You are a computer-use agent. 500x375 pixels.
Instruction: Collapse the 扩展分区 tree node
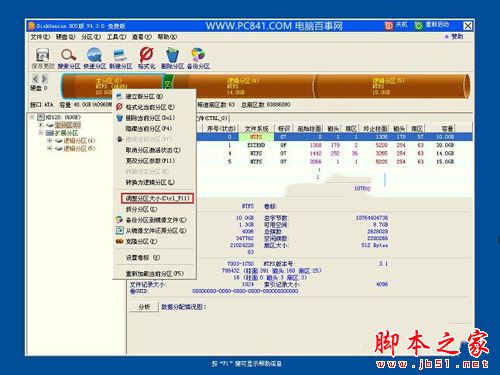coord(41,133)
